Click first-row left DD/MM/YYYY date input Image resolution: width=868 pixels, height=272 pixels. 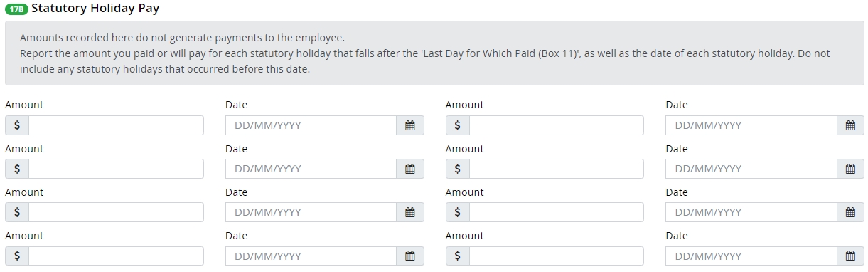point(311,125)
